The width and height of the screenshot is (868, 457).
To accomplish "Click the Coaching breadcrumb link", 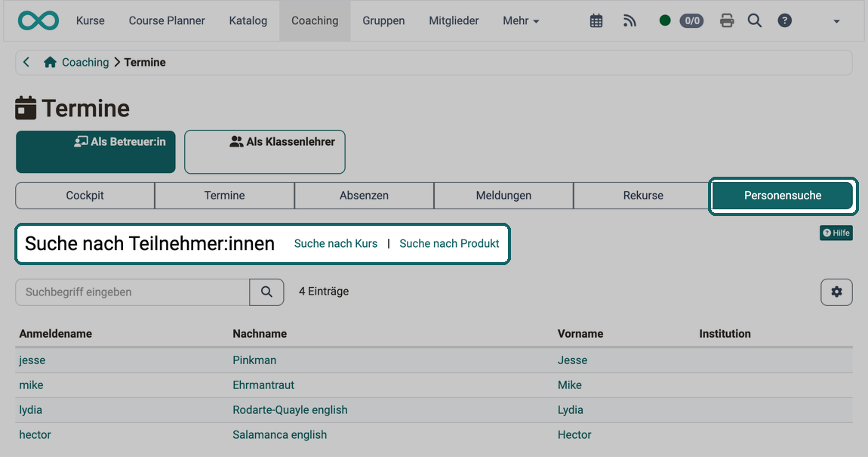I will 85,62.
